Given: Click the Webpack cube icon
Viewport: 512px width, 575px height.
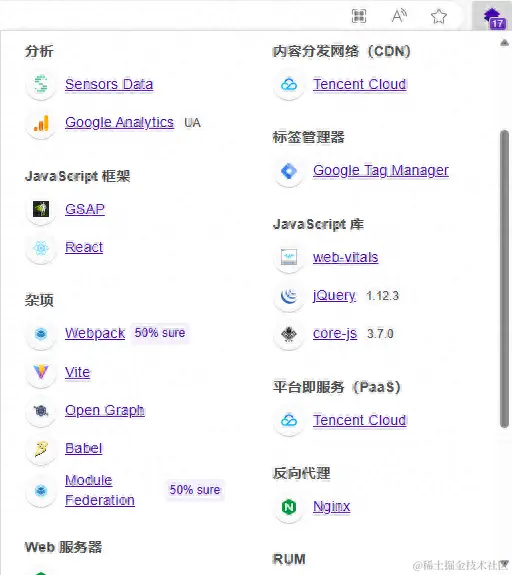Looking at the screenshot, I should (41, 334).
